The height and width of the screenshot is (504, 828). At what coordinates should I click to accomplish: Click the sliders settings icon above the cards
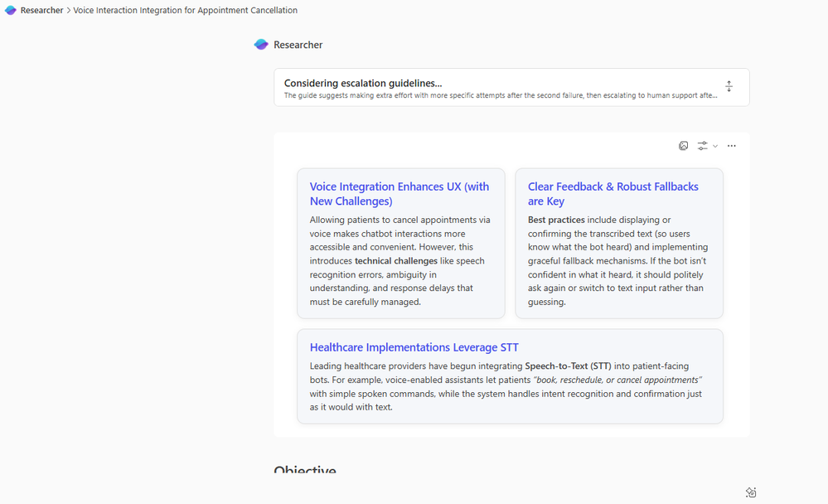tap(702, 146)
